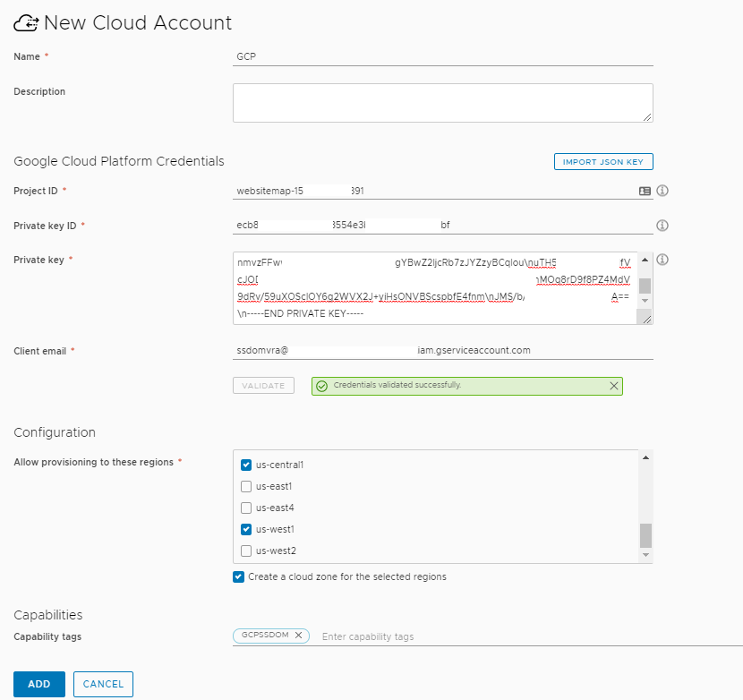Click the Add button
Screen dimensions: 743x700
click(39, 684)
